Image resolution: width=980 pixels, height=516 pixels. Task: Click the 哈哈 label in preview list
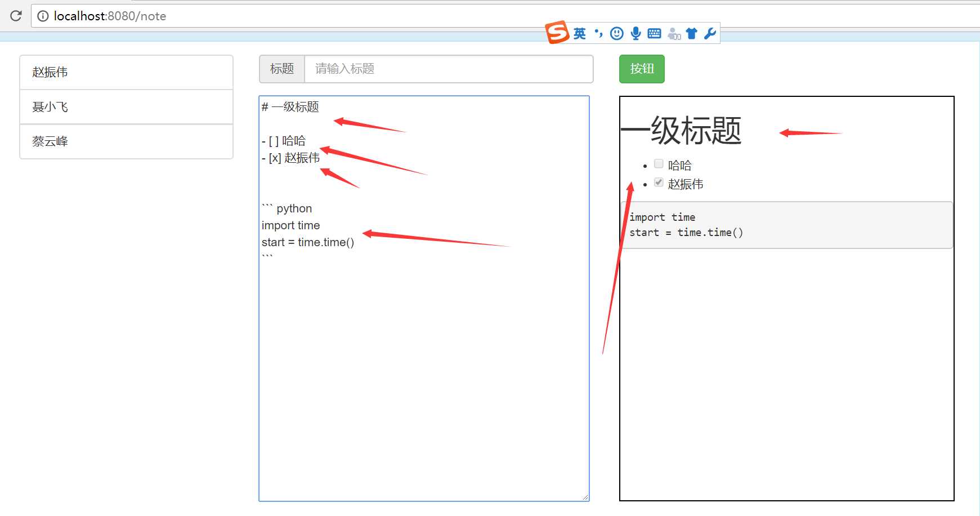tap(680, 166)
